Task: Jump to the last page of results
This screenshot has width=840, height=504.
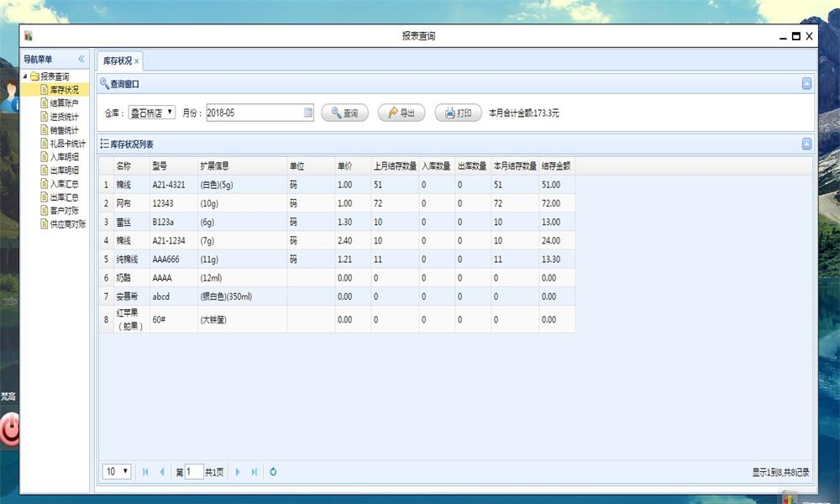Action: click(x=254, y=472)
